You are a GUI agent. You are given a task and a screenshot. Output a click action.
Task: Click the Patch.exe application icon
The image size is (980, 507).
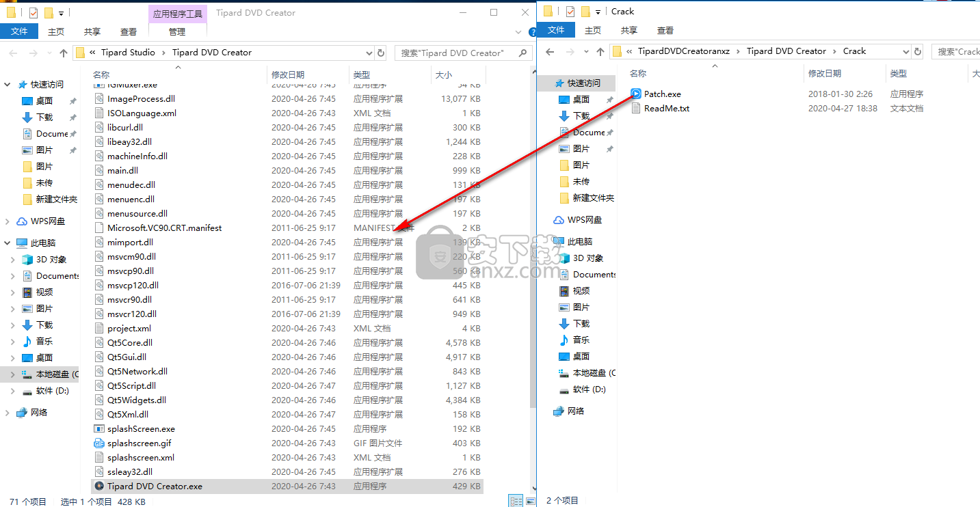(x=636, y=94)
